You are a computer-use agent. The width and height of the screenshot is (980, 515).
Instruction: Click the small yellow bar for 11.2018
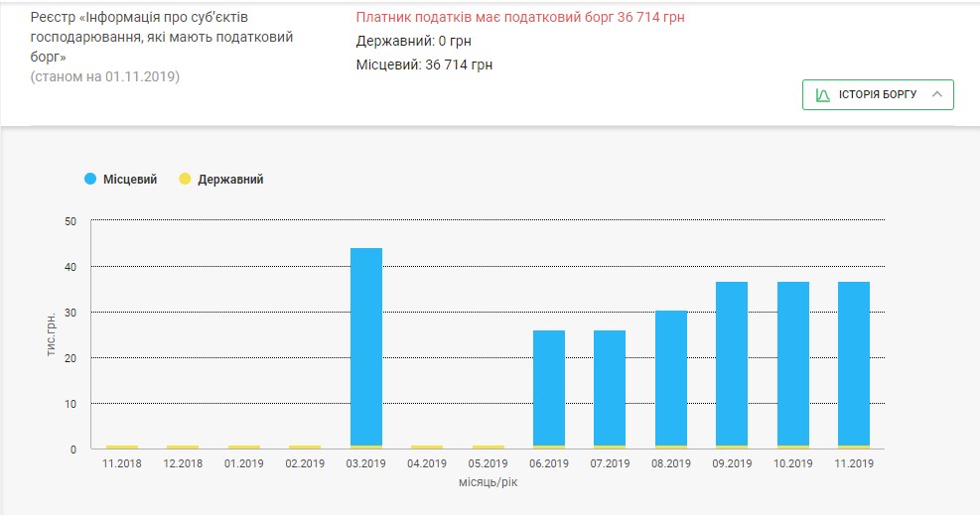(122, 448)
